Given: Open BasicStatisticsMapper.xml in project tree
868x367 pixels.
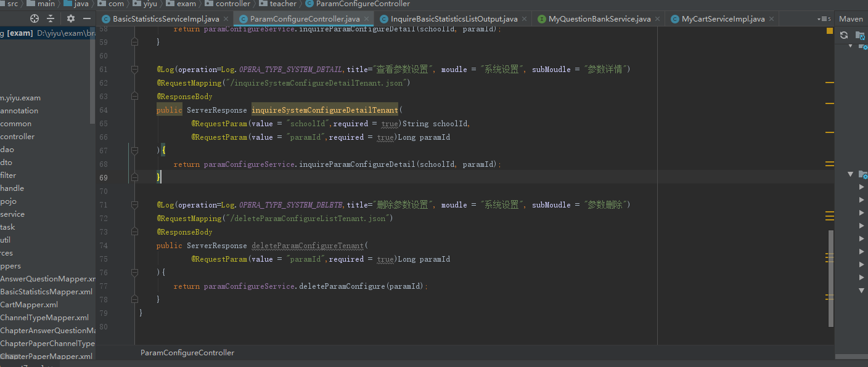Looking at the screenshot, I should coord(46,292).
